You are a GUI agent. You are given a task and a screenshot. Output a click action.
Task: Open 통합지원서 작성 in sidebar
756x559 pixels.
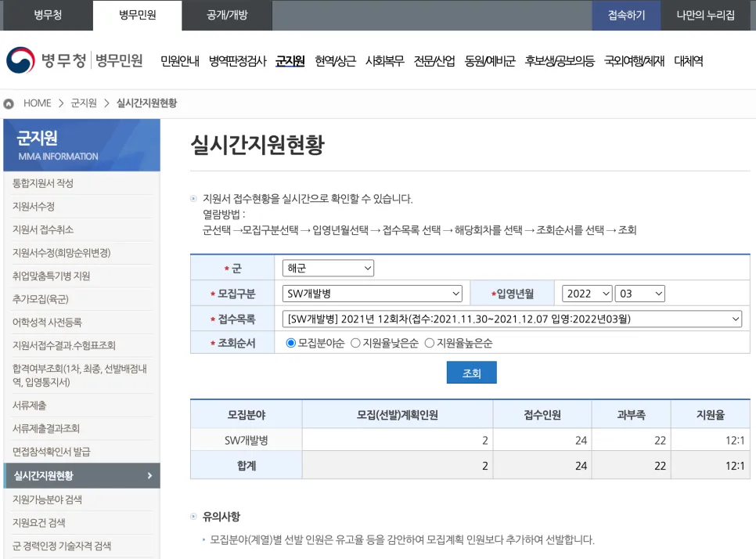43,183
